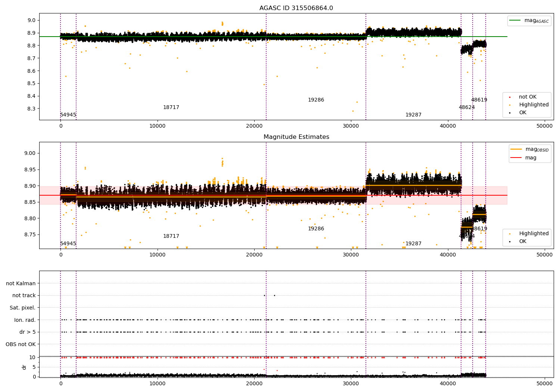Click x-axis tick '50000' under the dr plot
Viewport: 560px width, 392px height.
545,384
